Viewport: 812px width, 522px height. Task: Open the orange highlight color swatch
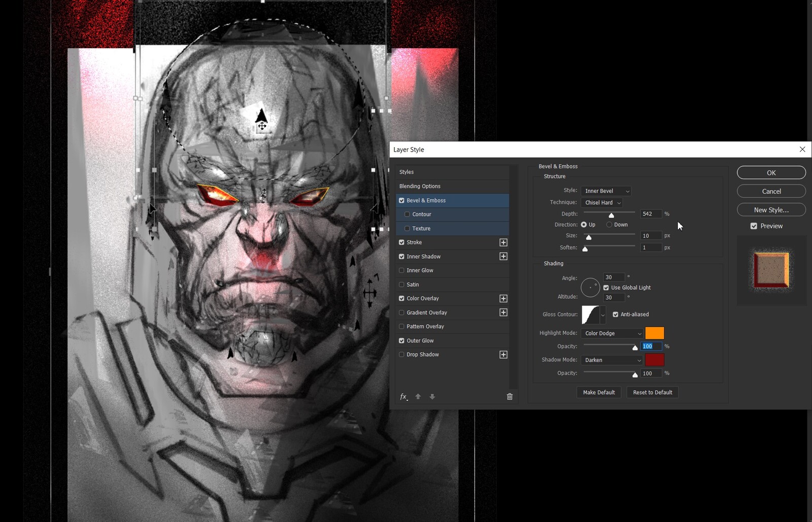(x=655, y=333)
